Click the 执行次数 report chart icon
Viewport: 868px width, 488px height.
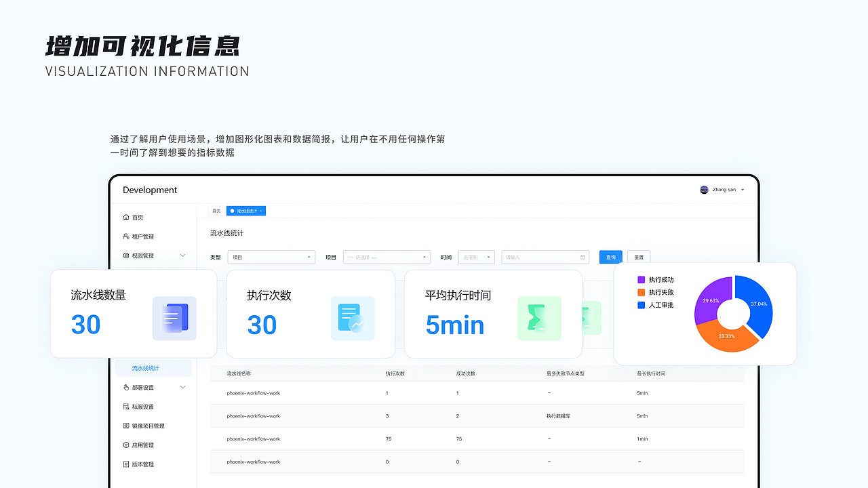(x=353, y=319)
